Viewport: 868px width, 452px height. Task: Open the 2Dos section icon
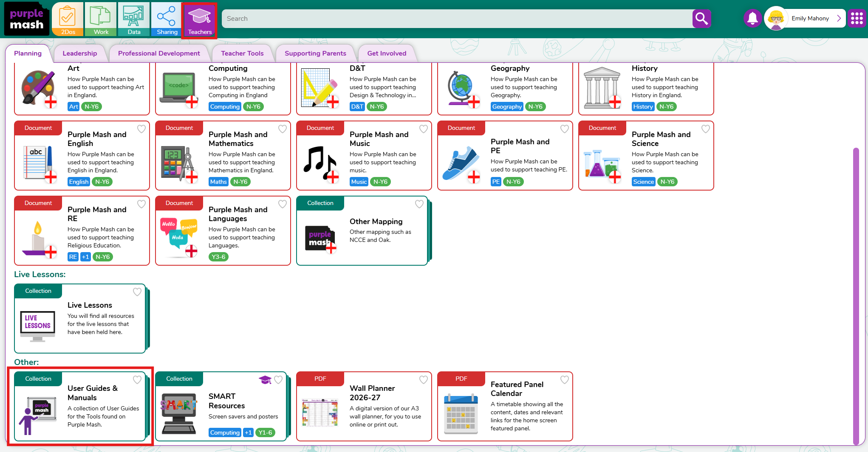[68, 19]
